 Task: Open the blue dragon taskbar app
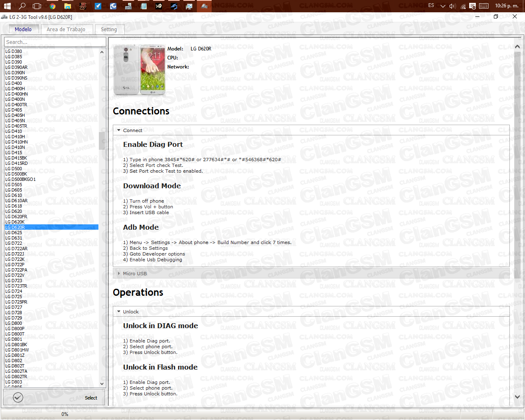[174, 6]
